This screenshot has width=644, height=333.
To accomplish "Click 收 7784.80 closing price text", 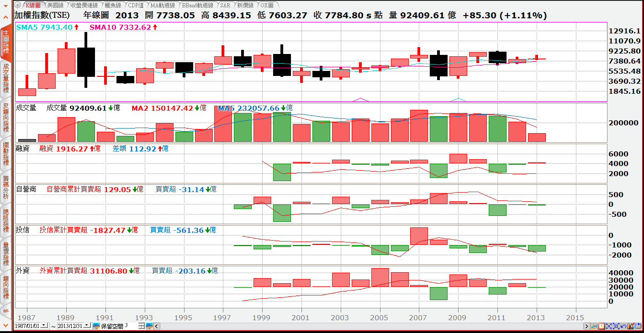I will (339, 15).
